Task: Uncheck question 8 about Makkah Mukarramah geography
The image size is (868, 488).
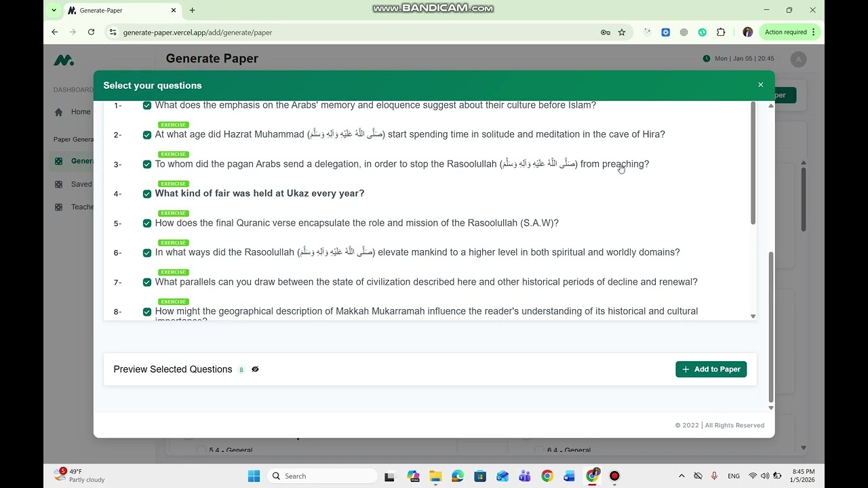Action: coord(147,312)
